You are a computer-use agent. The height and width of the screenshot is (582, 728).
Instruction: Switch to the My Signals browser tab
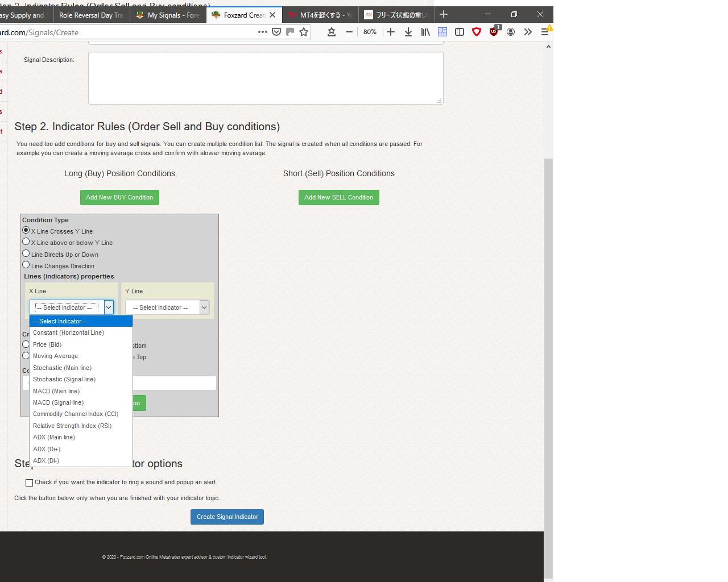click(168, 14)
